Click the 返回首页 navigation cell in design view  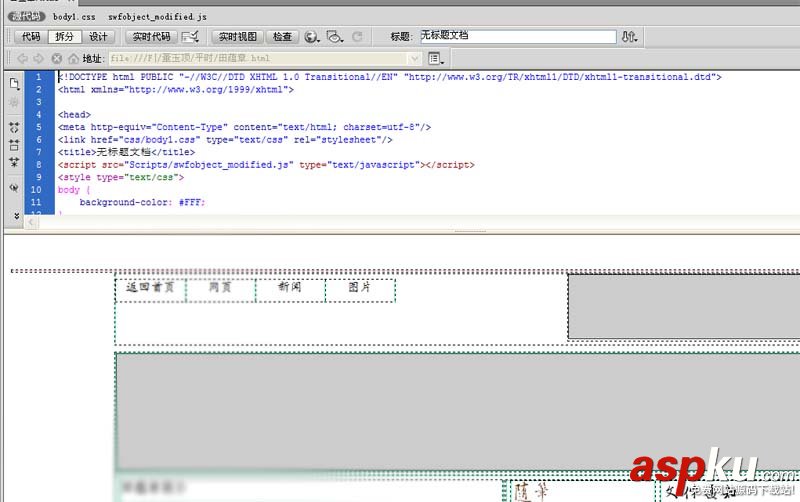click(150, 290)
